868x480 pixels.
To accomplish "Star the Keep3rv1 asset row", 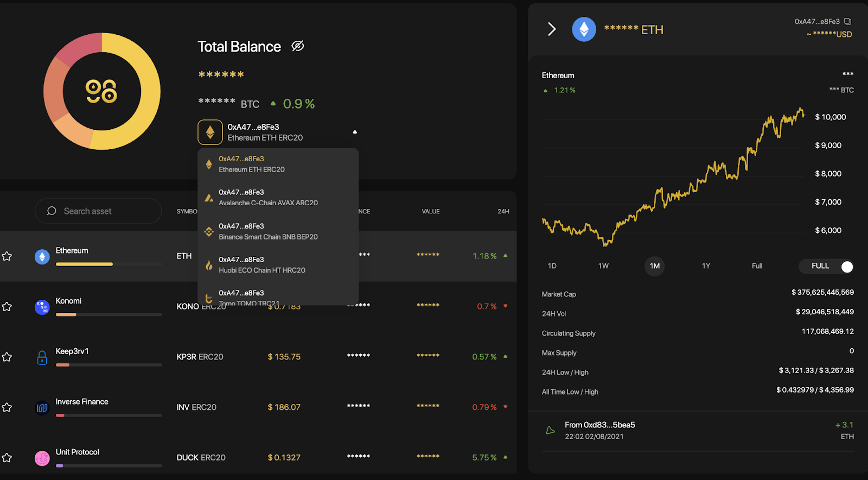I will pos(7,357).
